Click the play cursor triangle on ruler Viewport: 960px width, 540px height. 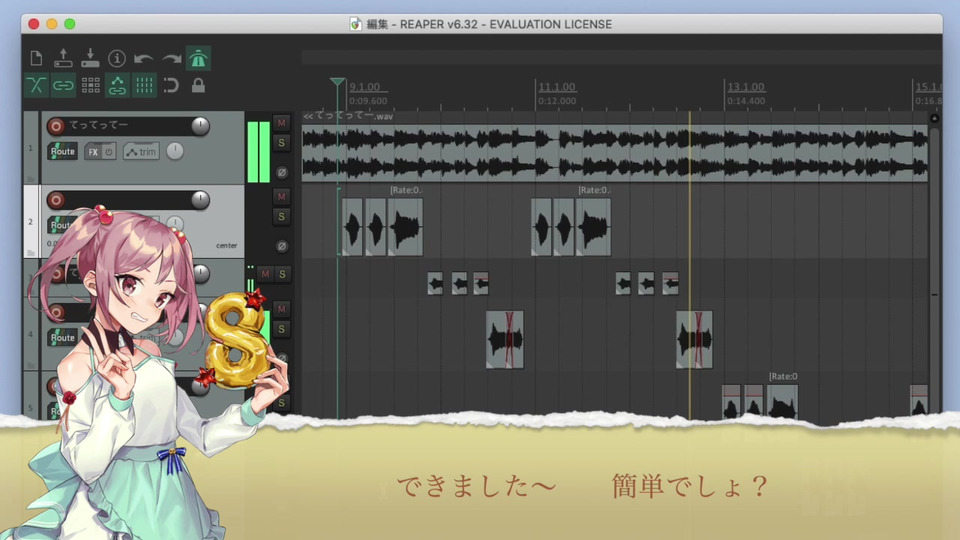pyautogui.click(x=337, y=82)
